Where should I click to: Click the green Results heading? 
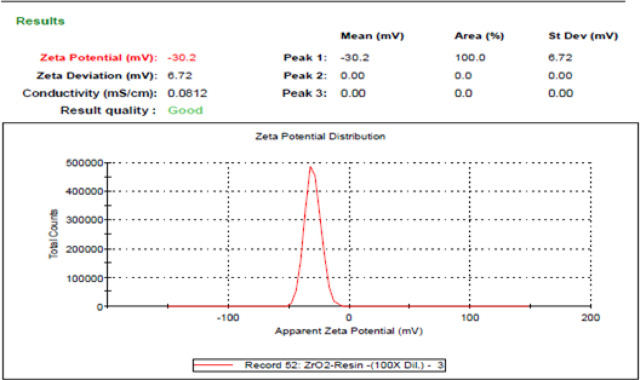[40, 21]
